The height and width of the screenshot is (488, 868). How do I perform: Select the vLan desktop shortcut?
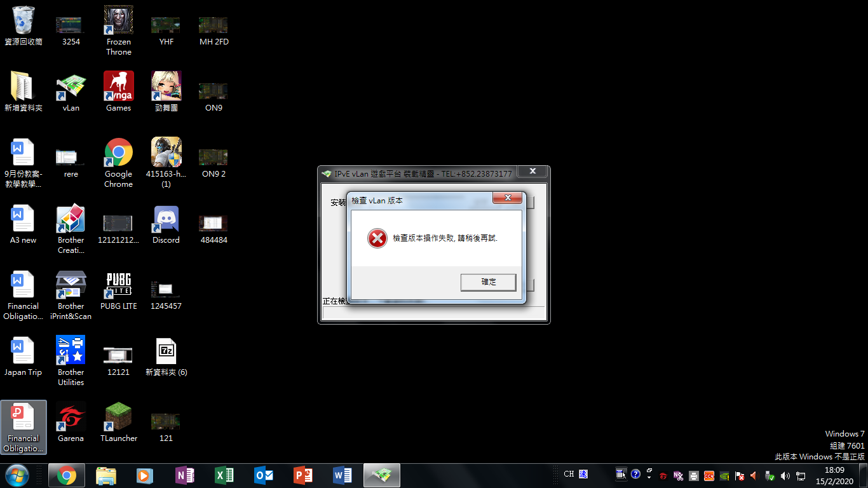coord(71,92)
